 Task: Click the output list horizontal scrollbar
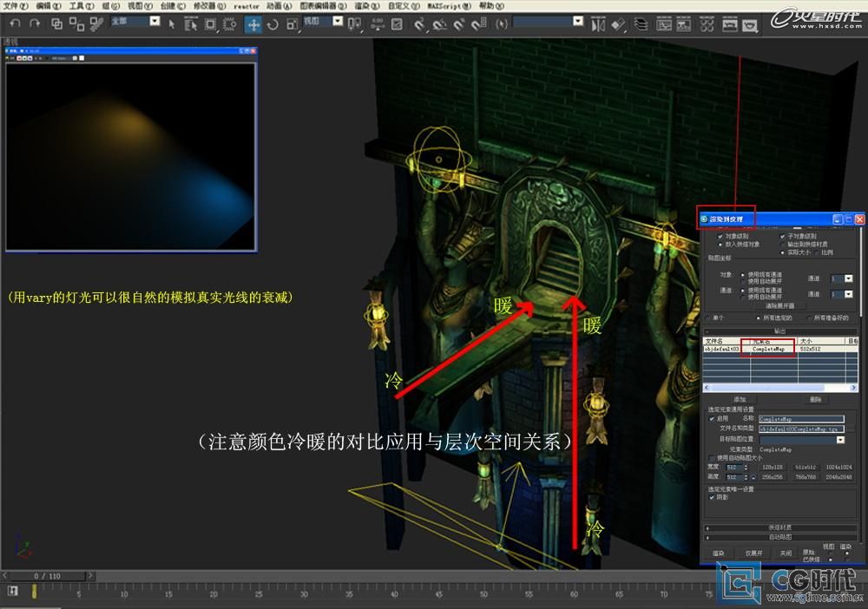[x=780, y=388]
